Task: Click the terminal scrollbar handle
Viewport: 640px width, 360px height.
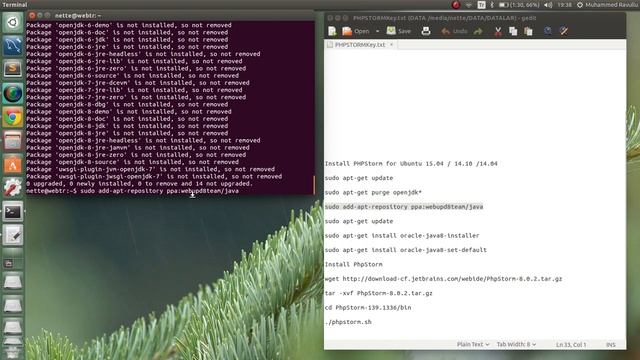Action: point(313,185)
